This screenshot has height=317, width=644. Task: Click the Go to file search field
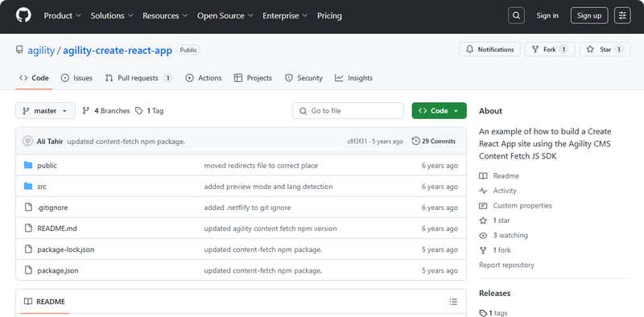click(349, 110)
